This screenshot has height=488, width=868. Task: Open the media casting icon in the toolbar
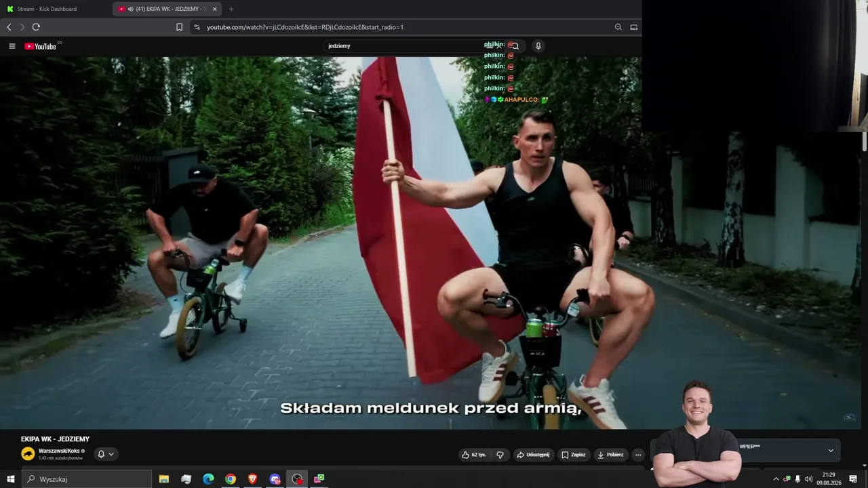pyautogui.click(x=634, y=27)
